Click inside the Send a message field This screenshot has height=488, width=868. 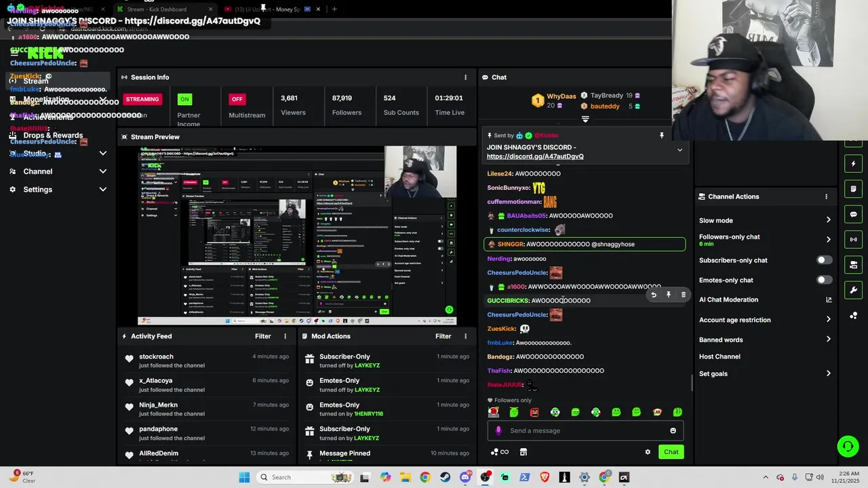(x=587, y=430)
